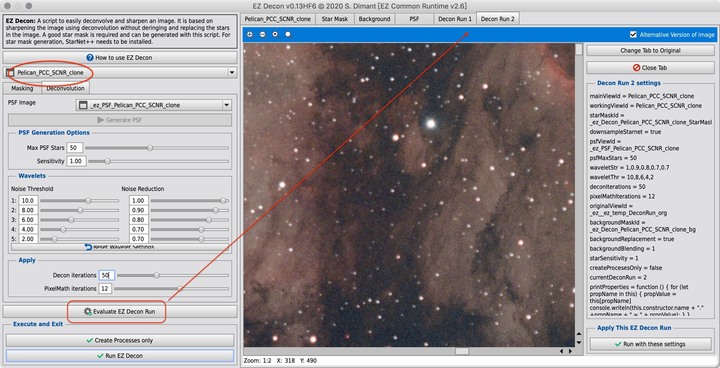Open the Decon Run 1 tab

(x=455, y=19)
